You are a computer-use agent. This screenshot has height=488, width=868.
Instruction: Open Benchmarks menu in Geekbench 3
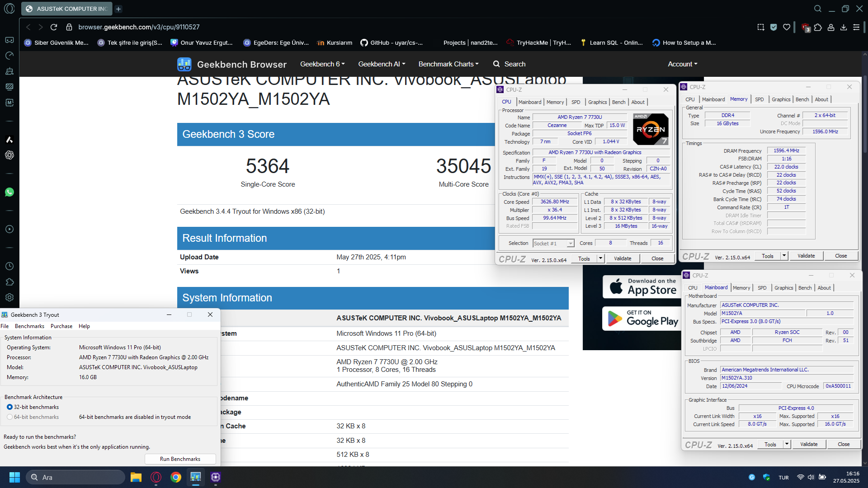click(x=29, y=326)
